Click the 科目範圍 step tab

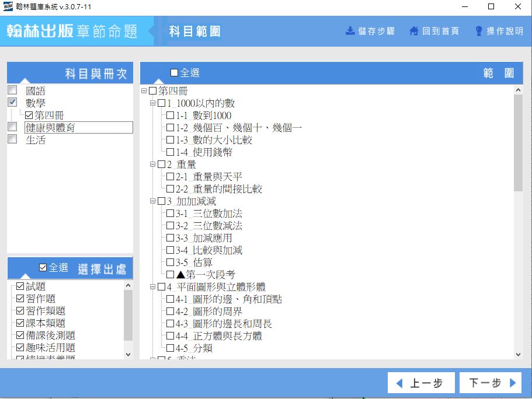tap(194, 31)
